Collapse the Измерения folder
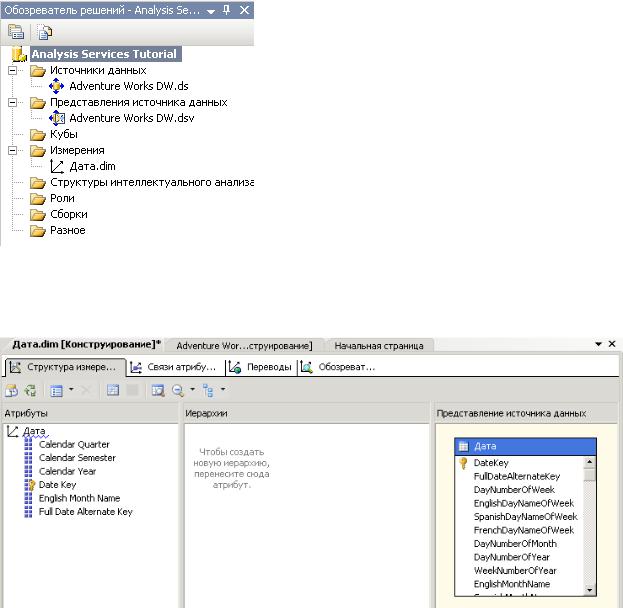Viewport: 623px width, 608px height. (13, 151)
